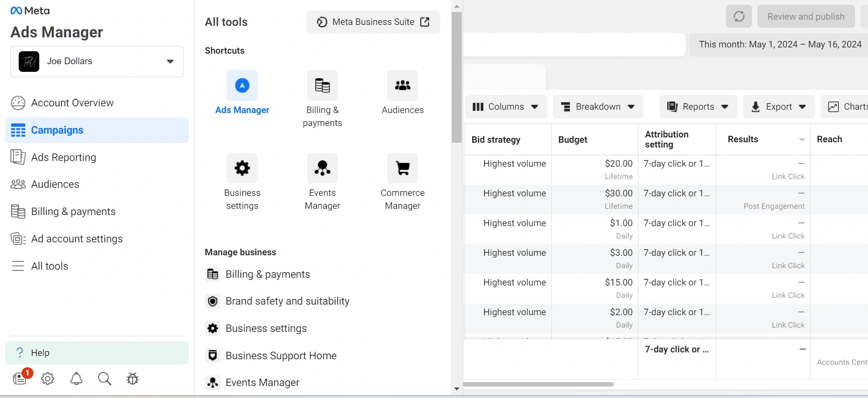Image resolution: width=868 pixels, height=398 pixels.
Task: Click the refresh icon button
Action: [x=739, y=17]
